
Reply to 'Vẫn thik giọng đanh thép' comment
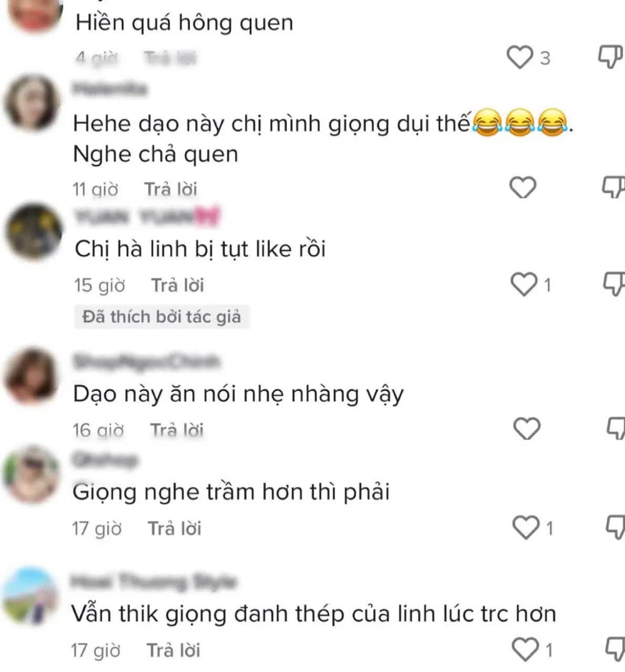click(x=174, y=650)
